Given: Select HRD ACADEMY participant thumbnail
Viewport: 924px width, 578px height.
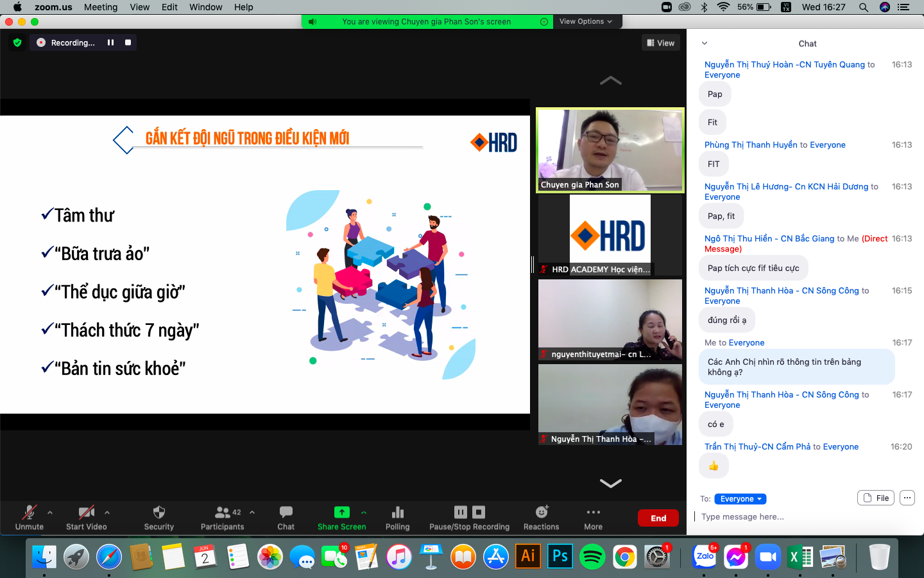Looking at the screenshot, I should (610, 235).
